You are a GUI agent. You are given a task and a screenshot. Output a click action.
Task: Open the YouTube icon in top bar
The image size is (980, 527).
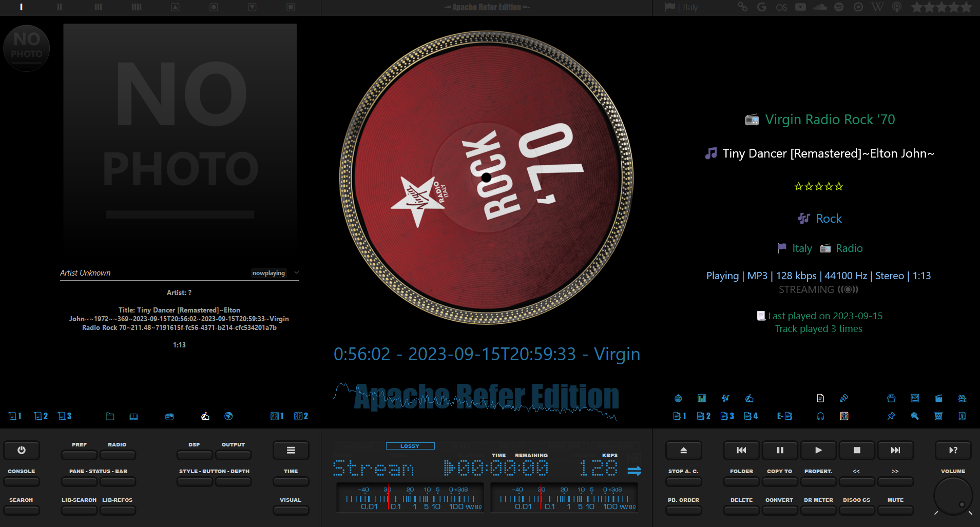[800, 7]
